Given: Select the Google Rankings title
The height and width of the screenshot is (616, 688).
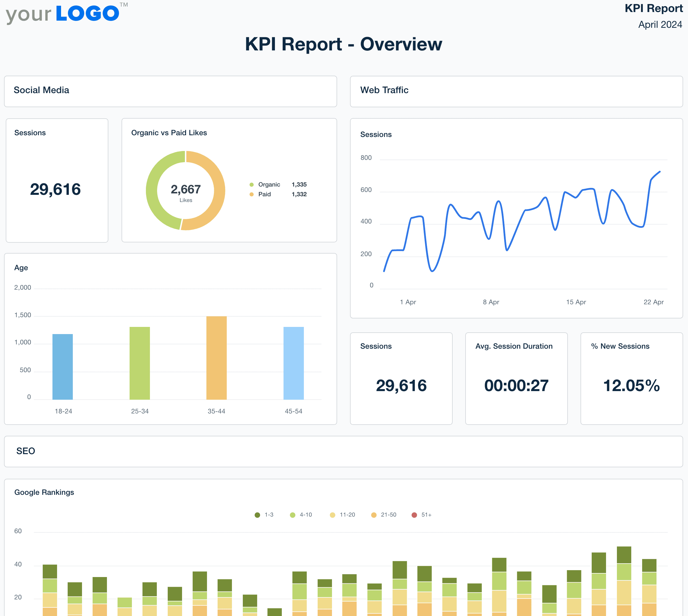Looking at the screenshot, I should click(x=44, y=492).
